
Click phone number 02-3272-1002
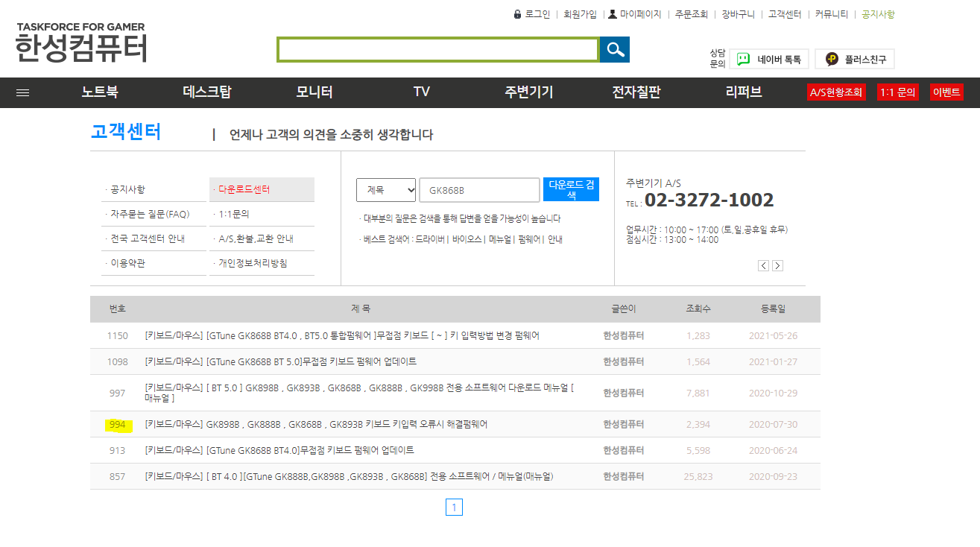coord(709,200)
